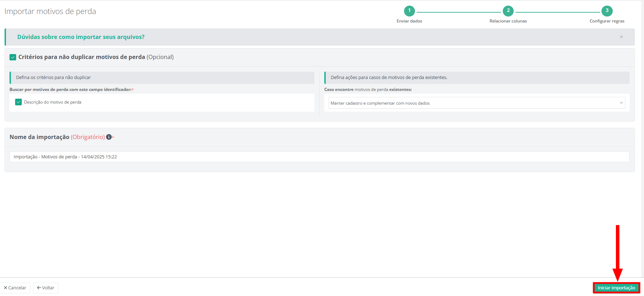The image size is (644, 296).
Task: Toggle the Critérios para não duplicar checkbox
Action: coord(13,57)
